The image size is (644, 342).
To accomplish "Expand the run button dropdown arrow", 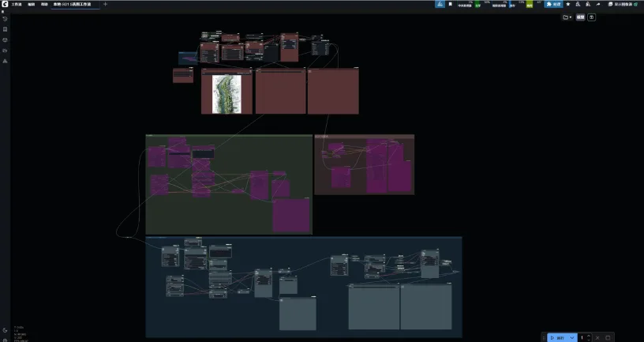I will (x=572, y=337).
